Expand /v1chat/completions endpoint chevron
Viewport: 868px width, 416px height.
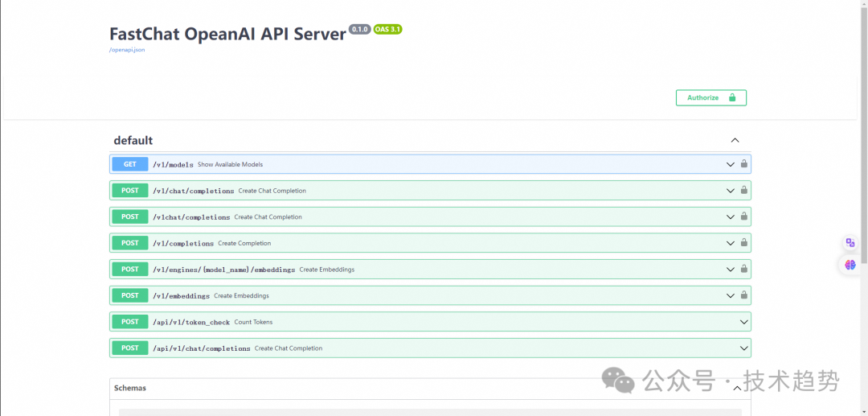coord(730,217)
